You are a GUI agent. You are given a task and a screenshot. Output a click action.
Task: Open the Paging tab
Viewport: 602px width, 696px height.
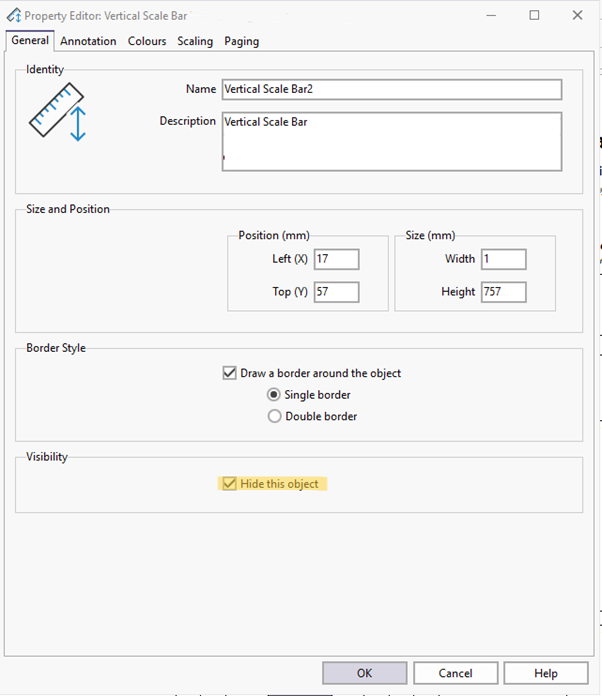(242, 41)
